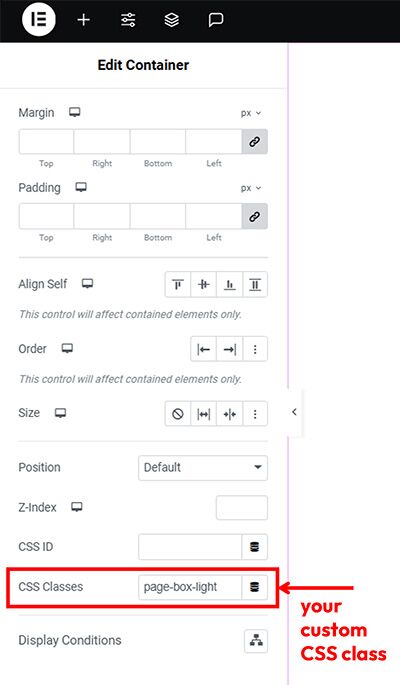Viewport: 400px width, 685px height.
Task: Collapse the editor panel with arrow
Action: point(294,412)
